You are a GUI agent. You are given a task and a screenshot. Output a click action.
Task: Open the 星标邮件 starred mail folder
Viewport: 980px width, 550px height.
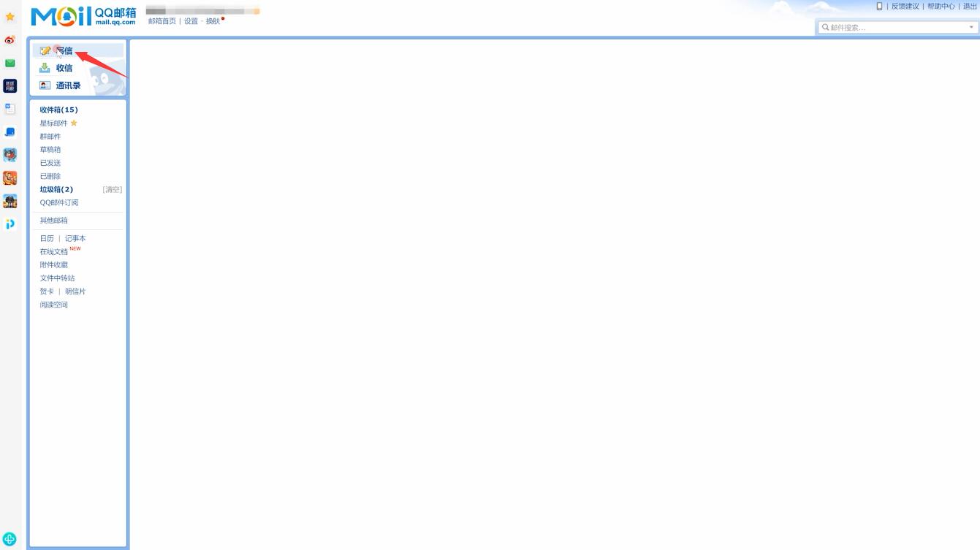tap(53, 123)
